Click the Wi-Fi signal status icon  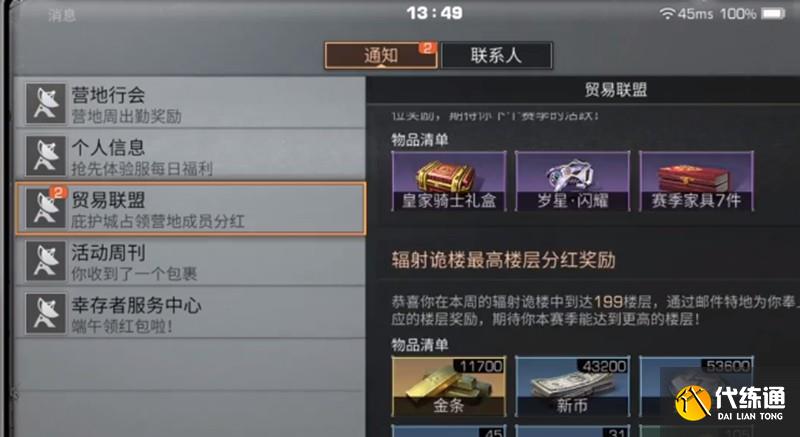tap(667, 14)
